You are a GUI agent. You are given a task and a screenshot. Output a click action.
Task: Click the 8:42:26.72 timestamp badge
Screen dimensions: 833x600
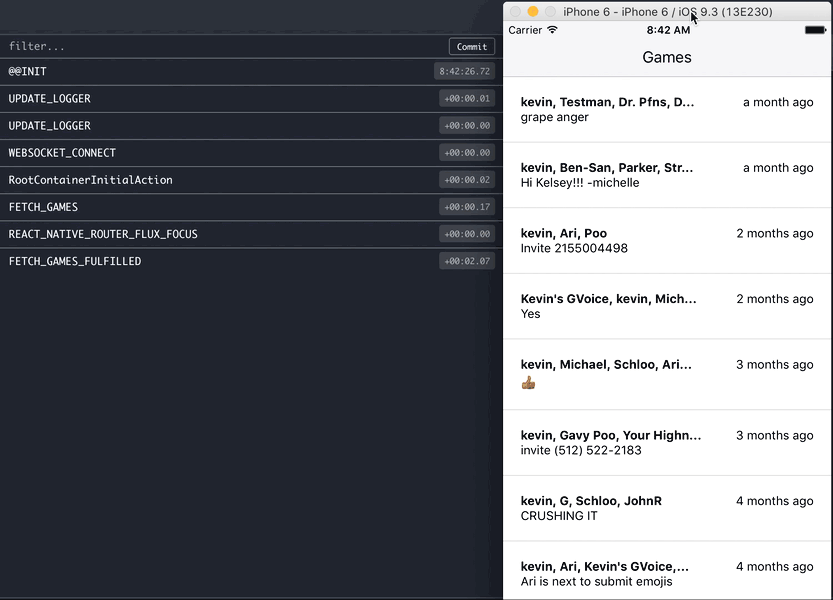coord(464,71)
